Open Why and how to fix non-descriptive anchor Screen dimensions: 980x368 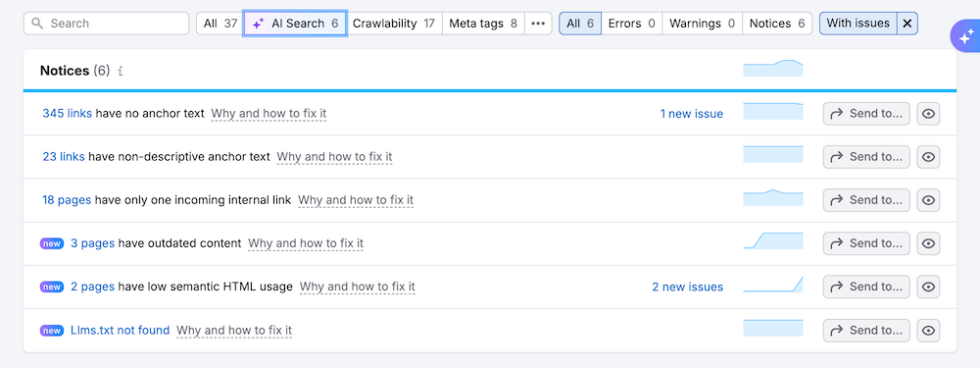pyautogui.click(x=334, y=157)
